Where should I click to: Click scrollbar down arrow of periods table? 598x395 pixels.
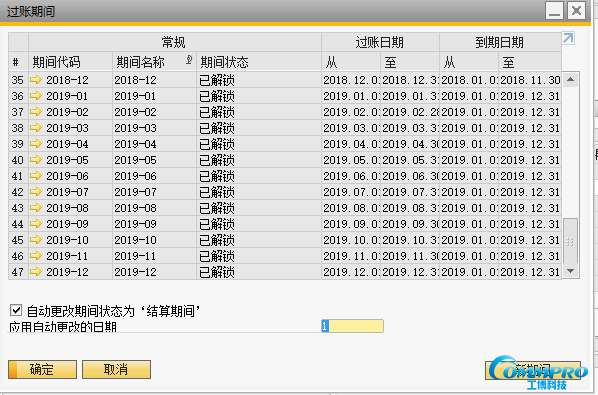click(x=571, y=271)
